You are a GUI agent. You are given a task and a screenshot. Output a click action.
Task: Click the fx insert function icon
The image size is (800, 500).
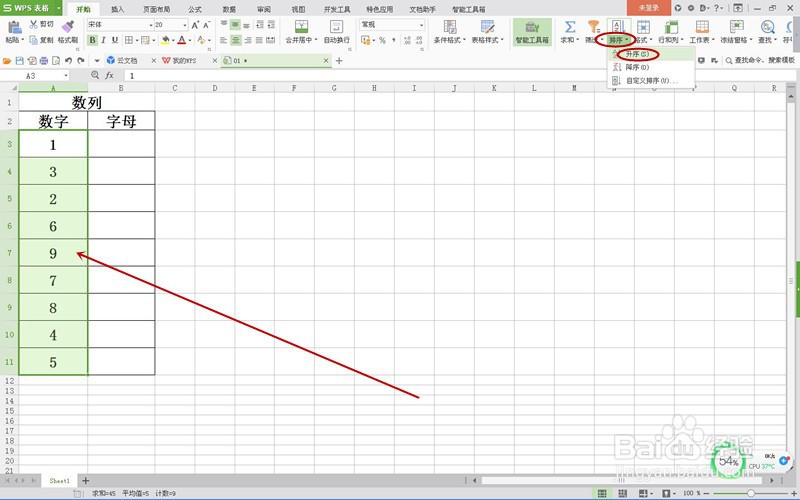[109, 76]
